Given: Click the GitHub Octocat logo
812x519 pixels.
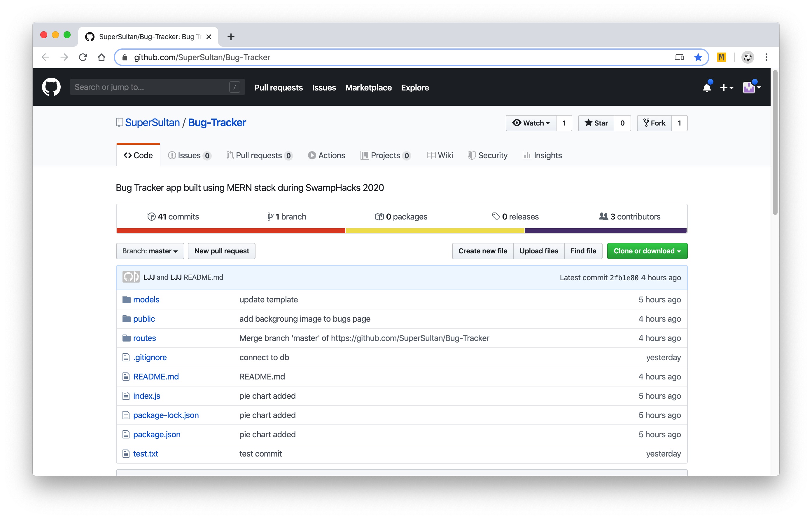Looking at the screenshot, I should coord(51,87).
